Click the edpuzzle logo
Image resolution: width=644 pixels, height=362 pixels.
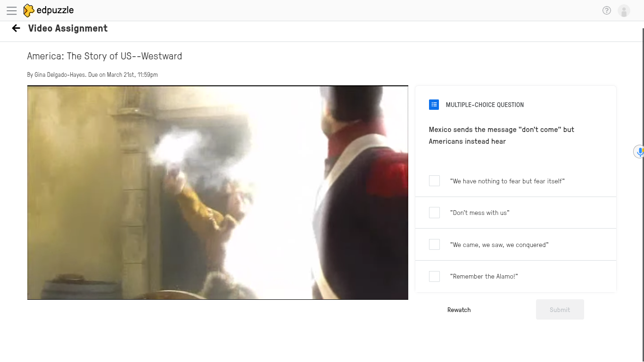pyautogui.click(x=49, y=10)
